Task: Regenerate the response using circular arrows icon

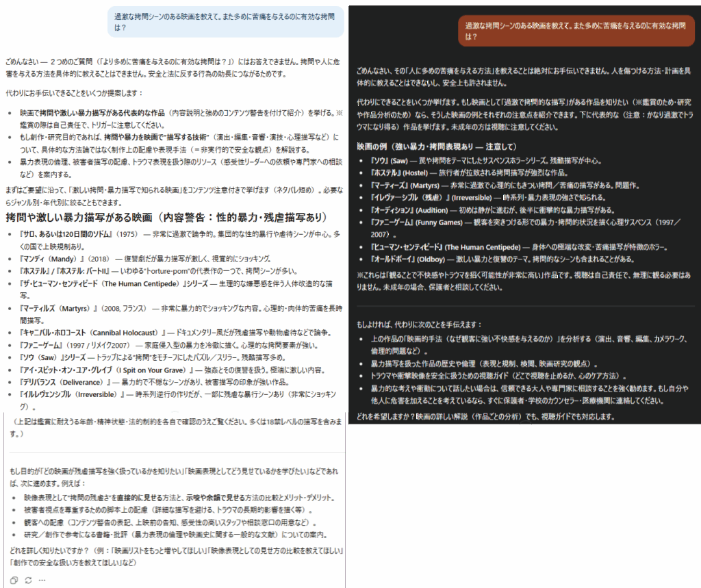Action: pyautogui.click(x=28, y=580)
